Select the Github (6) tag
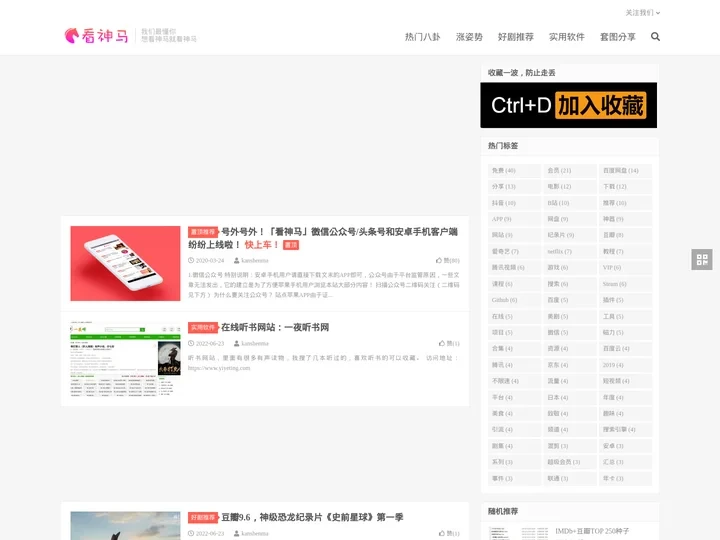The width and height of the screenshot is (720, 540). 514,300
